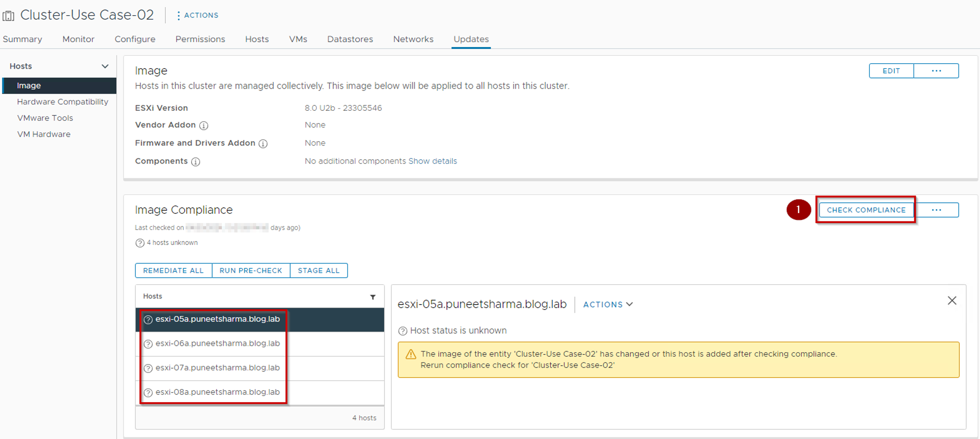
Task: Open the ellipsis menu next to Edit
Action: pyautogui.click(x=936, y=71)
